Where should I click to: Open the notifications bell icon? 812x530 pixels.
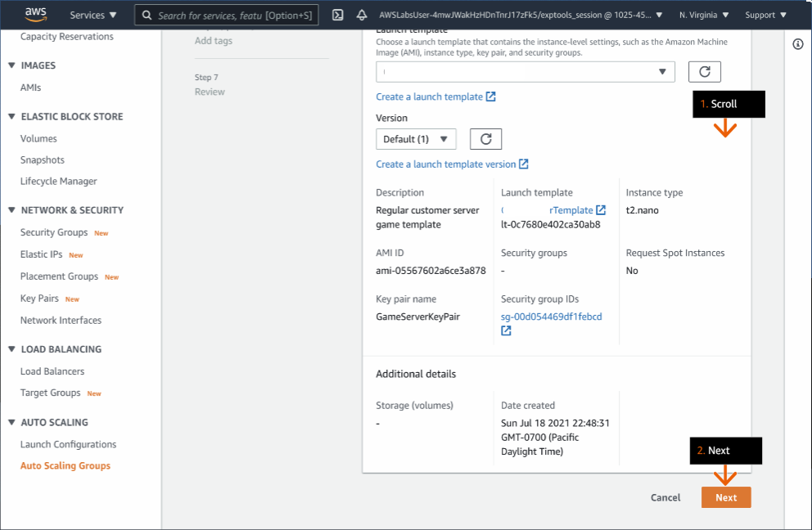(360, 14)
